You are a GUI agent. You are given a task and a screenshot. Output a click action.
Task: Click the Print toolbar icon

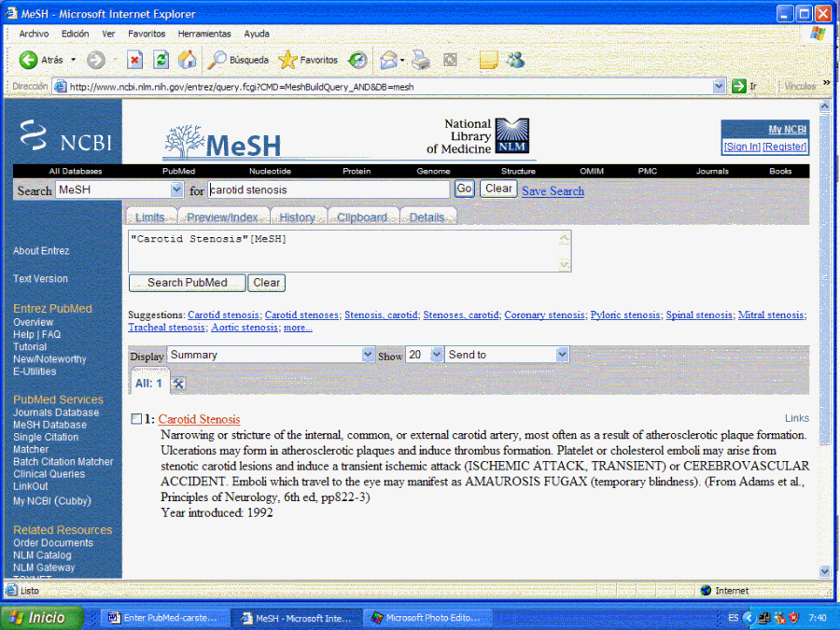[421, 60]
